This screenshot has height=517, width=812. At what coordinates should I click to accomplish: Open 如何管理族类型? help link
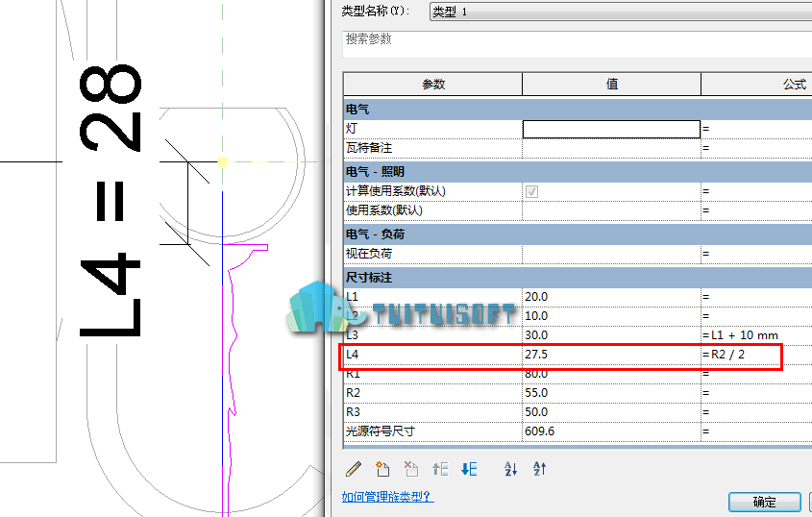[x=387, y=497]
